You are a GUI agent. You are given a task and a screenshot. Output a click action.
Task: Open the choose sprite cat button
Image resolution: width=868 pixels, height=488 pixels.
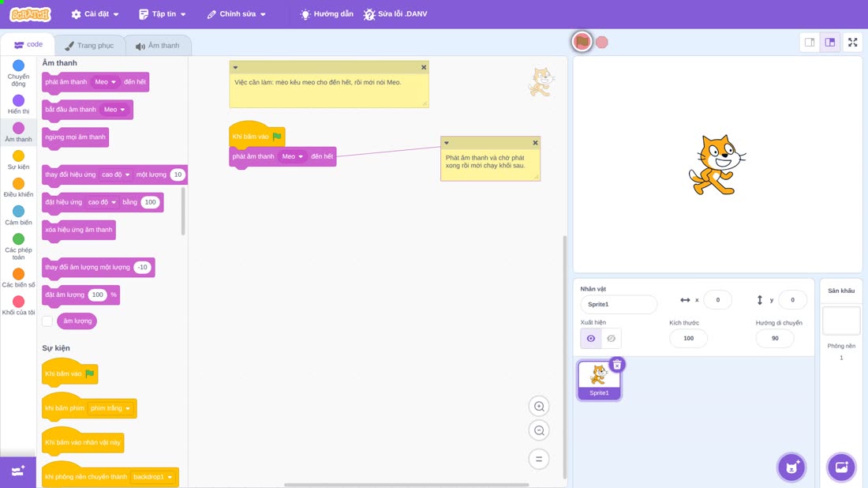coord(791,467)
